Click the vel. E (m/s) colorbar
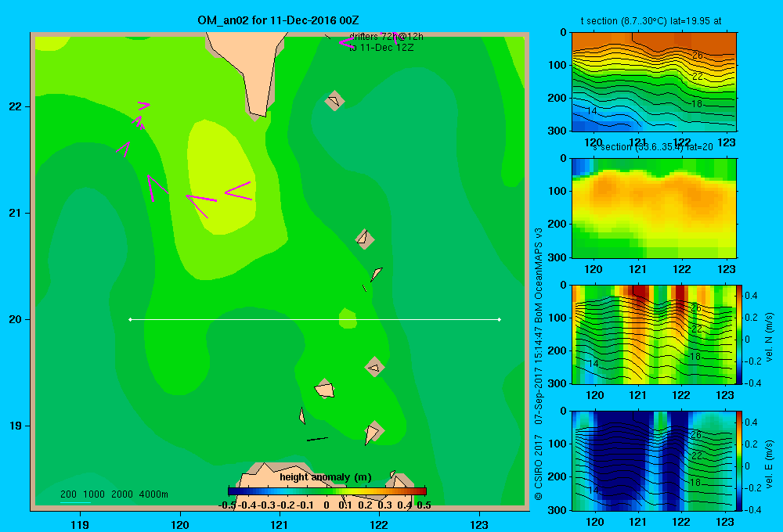 pyautogui.click(x=740, y=461)
